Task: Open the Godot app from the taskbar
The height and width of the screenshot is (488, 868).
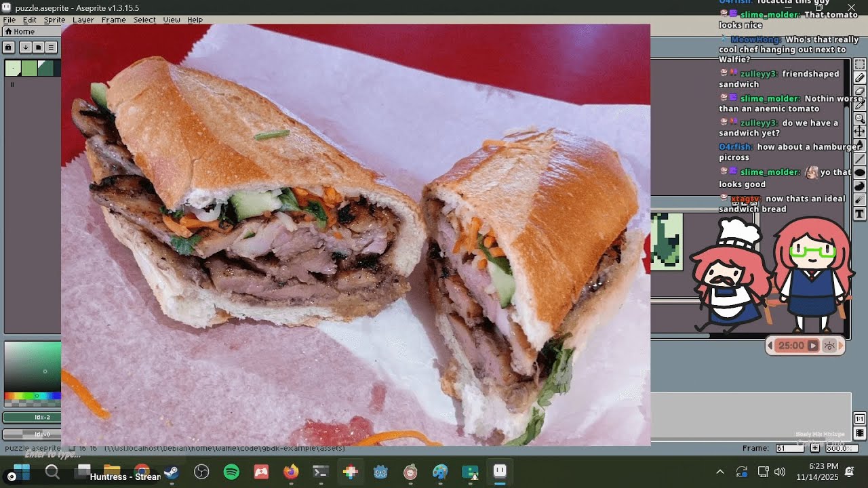Action: coord(380,472)
